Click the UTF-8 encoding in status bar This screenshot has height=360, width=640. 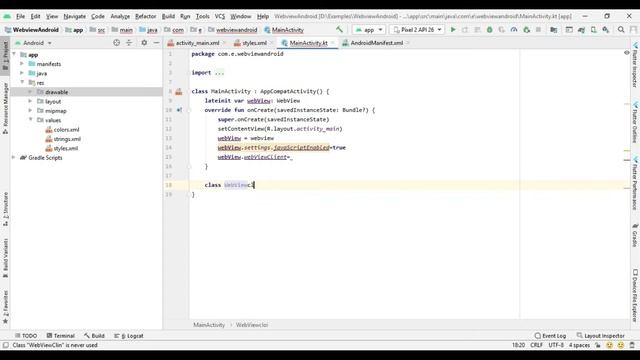[x=556, y=345]
